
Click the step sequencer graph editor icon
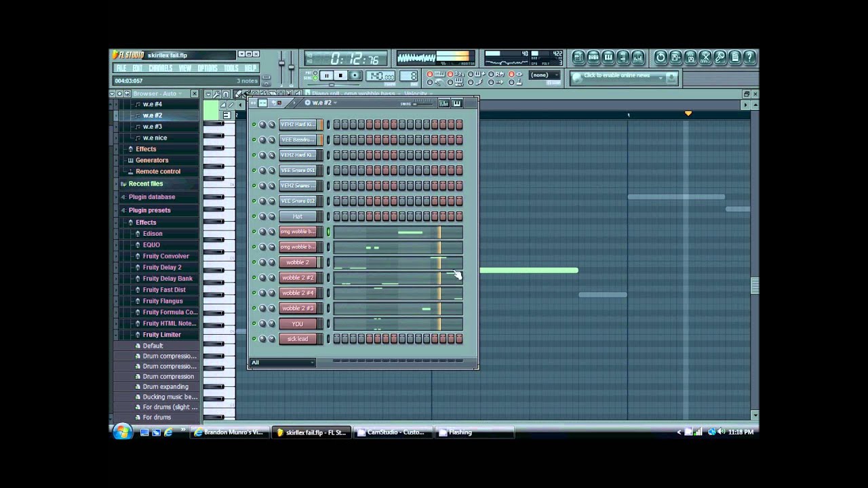(444, 103)
